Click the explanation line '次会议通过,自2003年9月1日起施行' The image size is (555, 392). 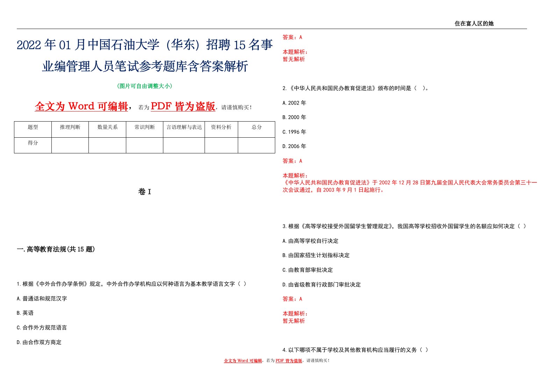click(334, 190)
